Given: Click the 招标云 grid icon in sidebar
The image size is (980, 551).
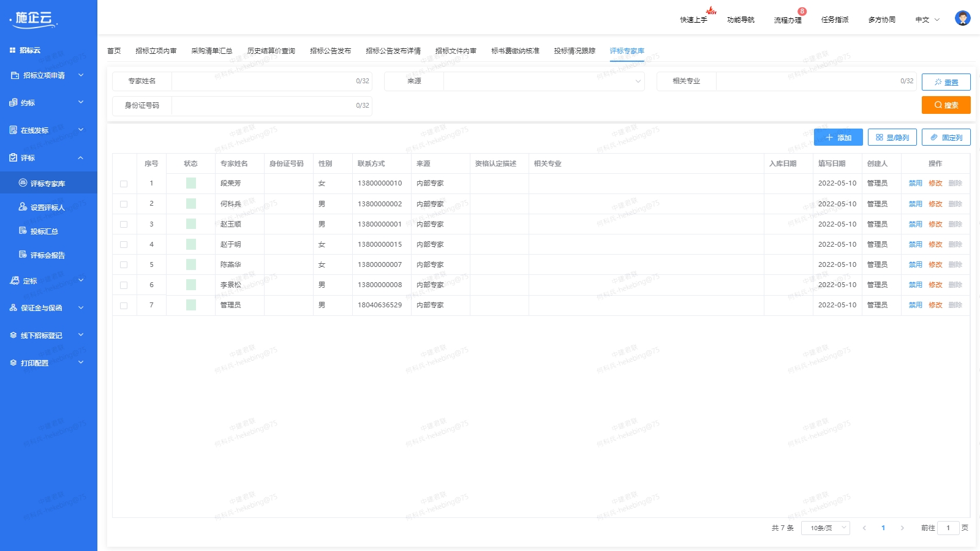Looking at the screenshot, I should (x=12, y=50).
